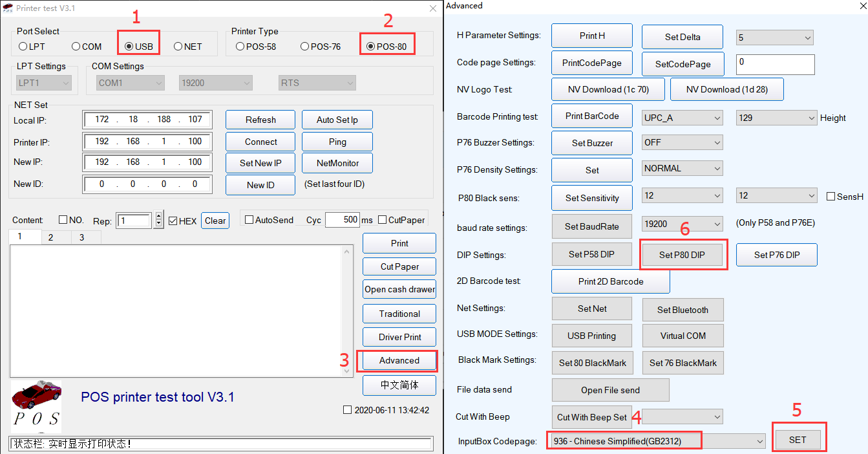The width and height of the screenshot is (868, 454).
Task: Click the Connect button
Action: coord(260,142)
